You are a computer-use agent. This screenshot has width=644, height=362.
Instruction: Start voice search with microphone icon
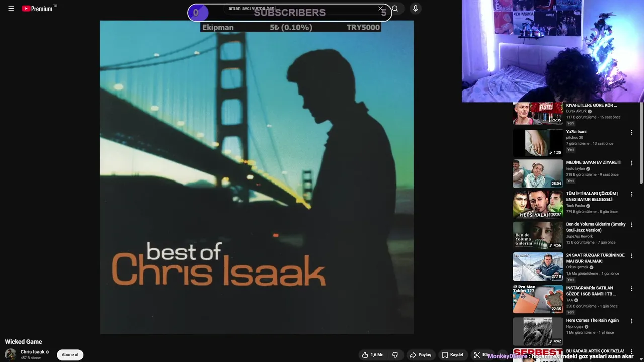(415, 9)
